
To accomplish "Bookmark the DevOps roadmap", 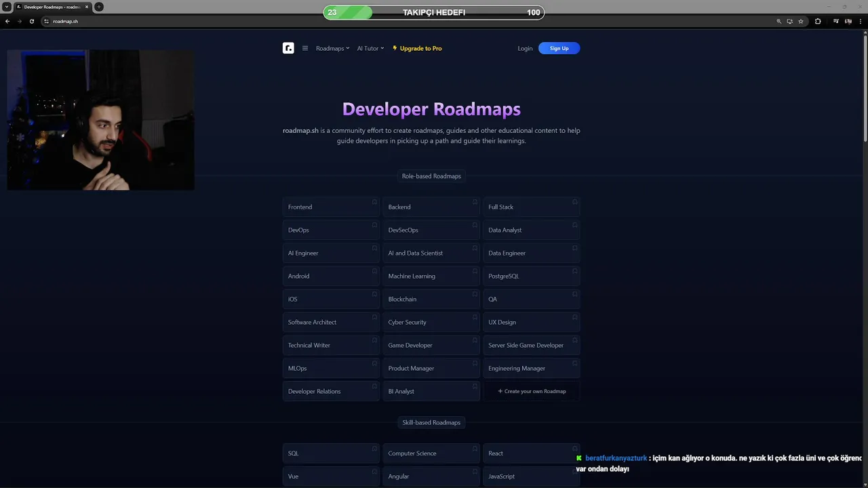I will 374,225.
